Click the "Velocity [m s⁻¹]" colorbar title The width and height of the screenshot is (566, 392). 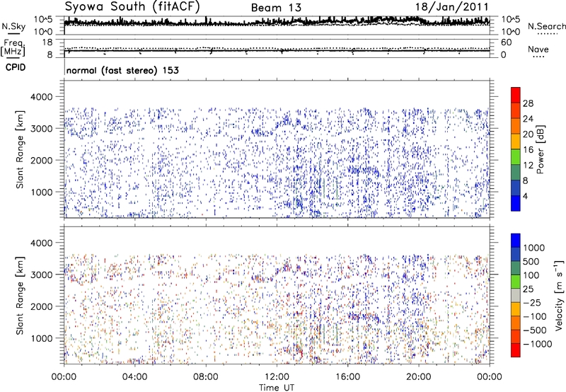(559, 295)
